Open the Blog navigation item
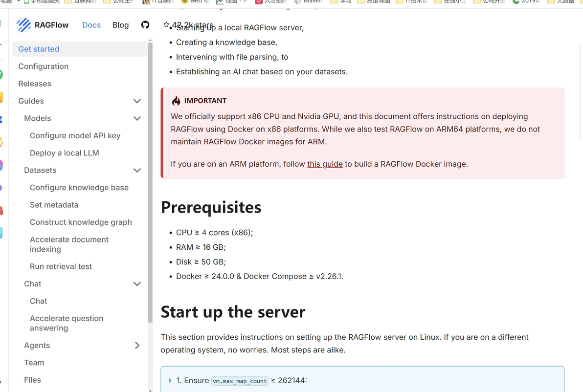The height and width of the screenshot is (392, 583). (x=120, y=25)
